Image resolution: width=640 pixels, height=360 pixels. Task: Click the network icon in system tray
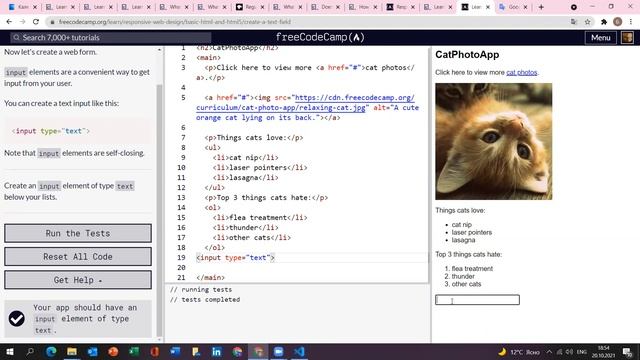pos(559,352)
